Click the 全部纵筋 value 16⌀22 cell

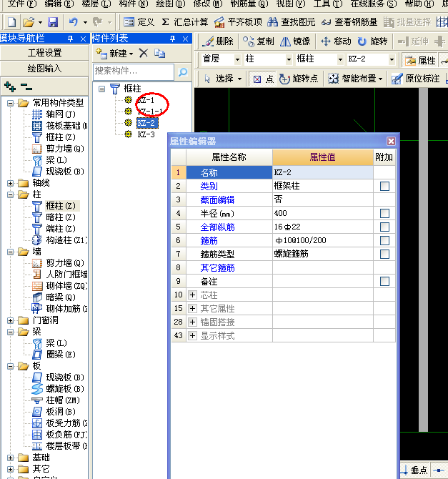pos(322,227)
